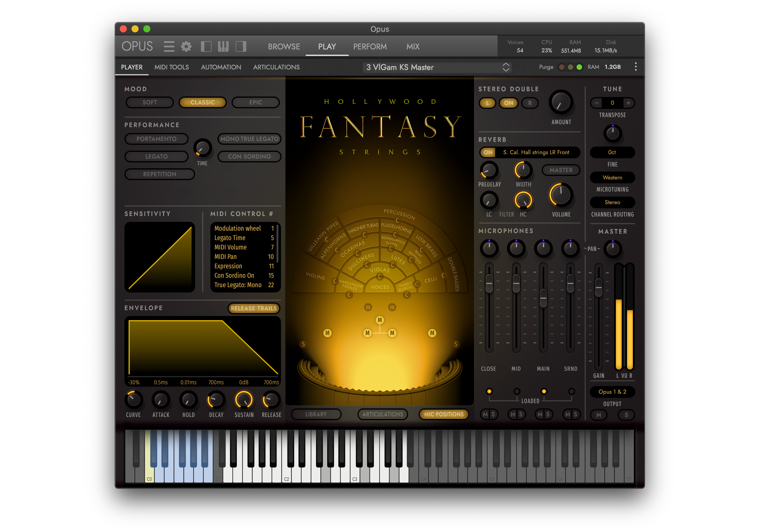Switch to the Browse page

point(284,47)
